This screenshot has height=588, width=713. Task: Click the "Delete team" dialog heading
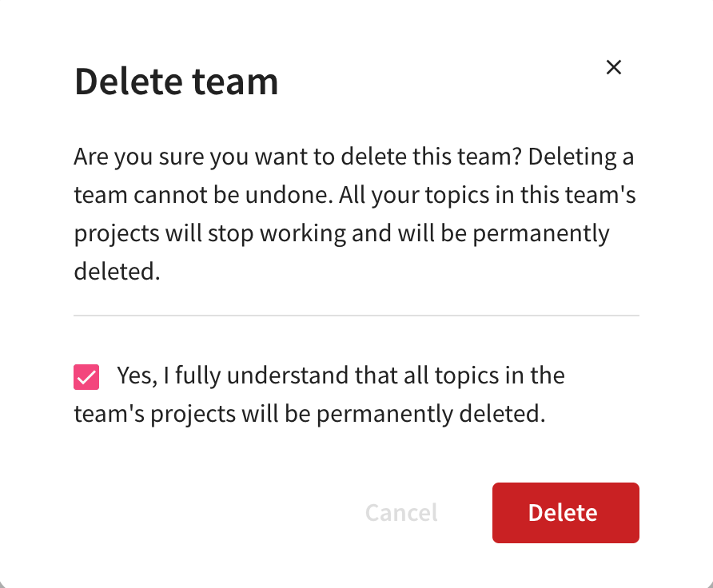click(177, 81)
